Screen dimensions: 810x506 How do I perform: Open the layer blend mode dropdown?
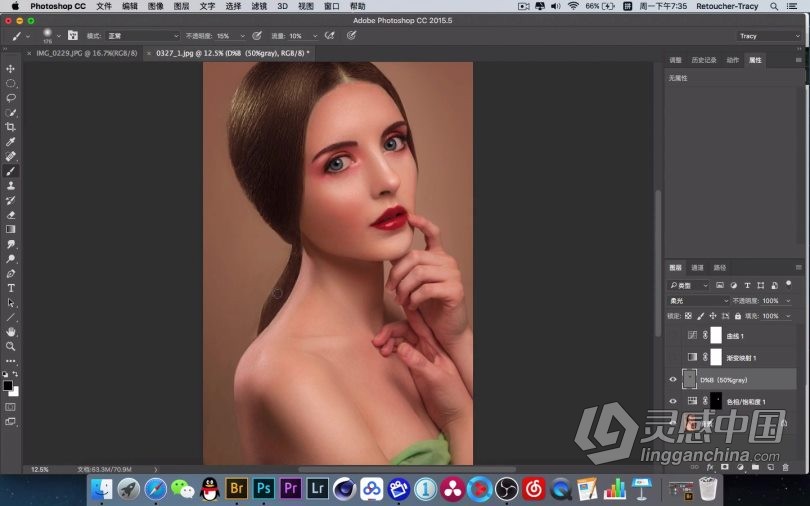[x=698, y=301]
